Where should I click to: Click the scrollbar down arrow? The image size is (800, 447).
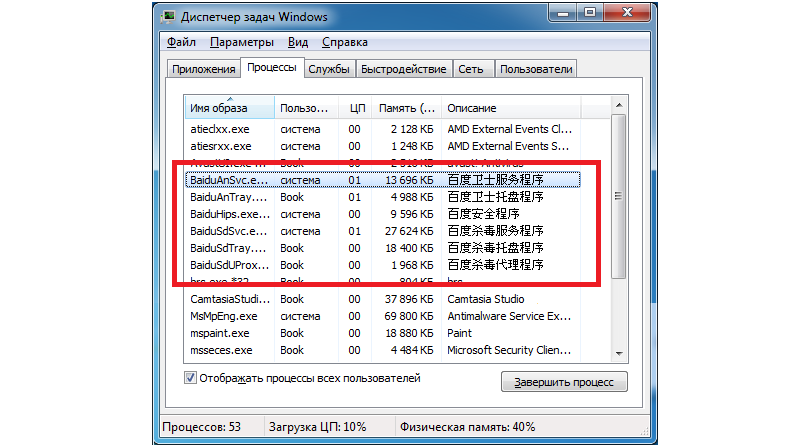[x=619, y=353]
